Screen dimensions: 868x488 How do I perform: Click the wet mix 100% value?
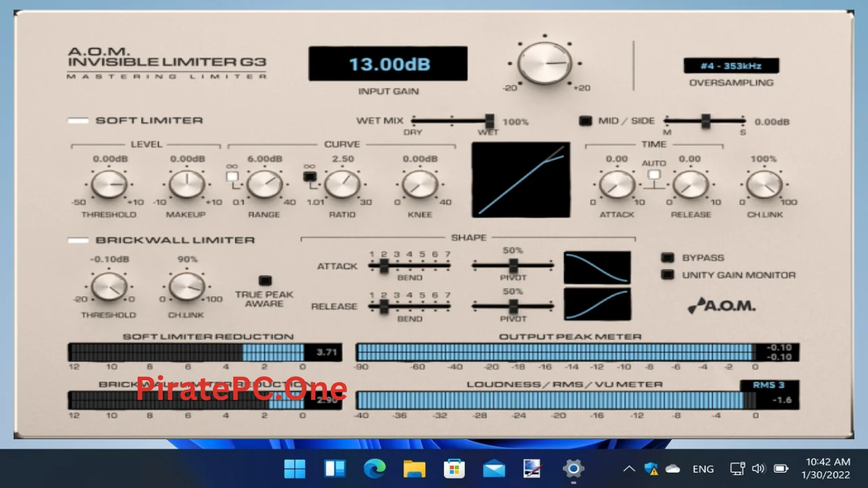coord(515,122)
